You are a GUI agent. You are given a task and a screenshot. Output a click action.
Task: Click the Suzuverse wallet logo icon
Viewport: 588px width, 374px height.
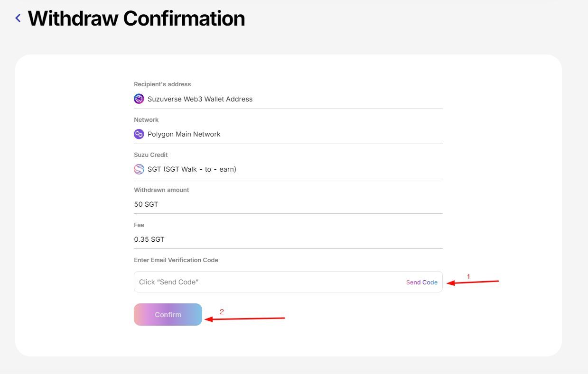[139, 99]
